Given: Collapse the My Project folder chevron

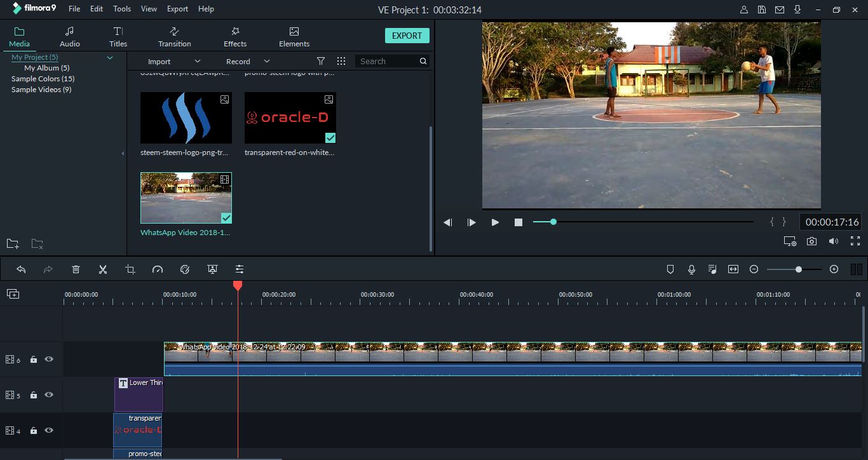Looking at the screenshot, I should point(110,58).
